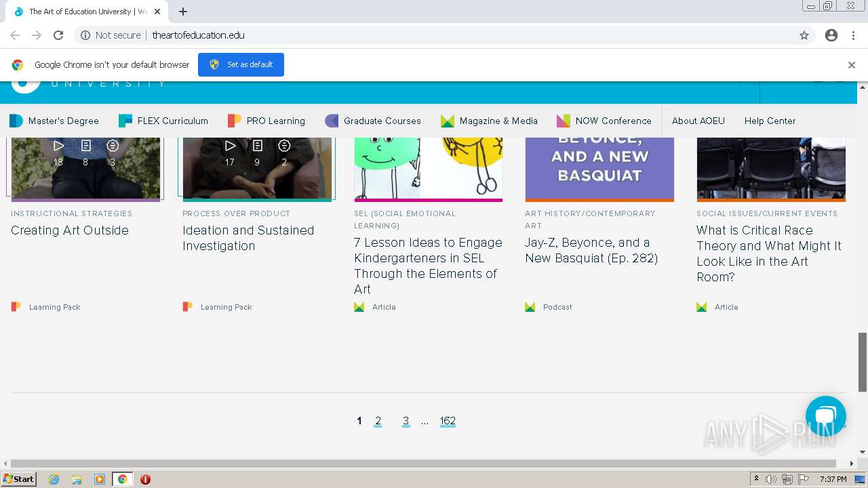Open a new browser tab

click(x=183, y=12)
